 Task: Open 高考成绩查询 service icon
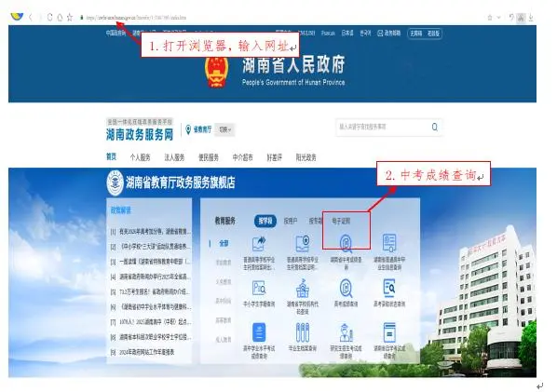[x=346, y=289]
